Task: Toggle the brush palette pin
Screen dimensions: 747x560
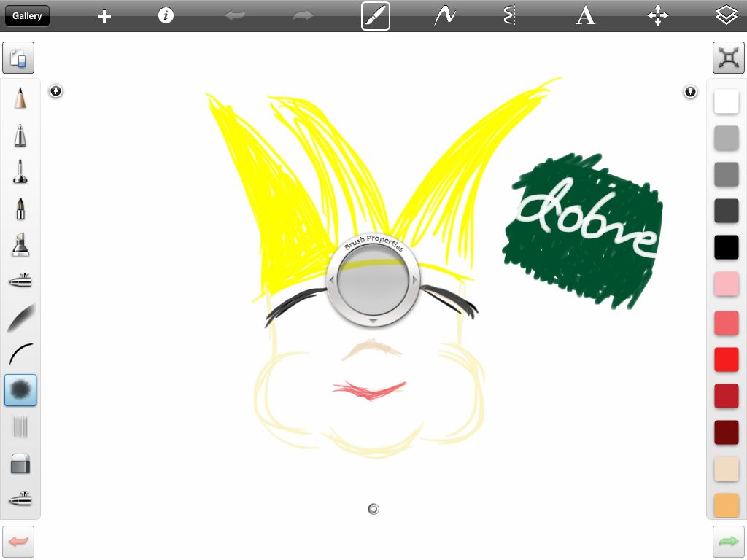Action: coord(55,91)
